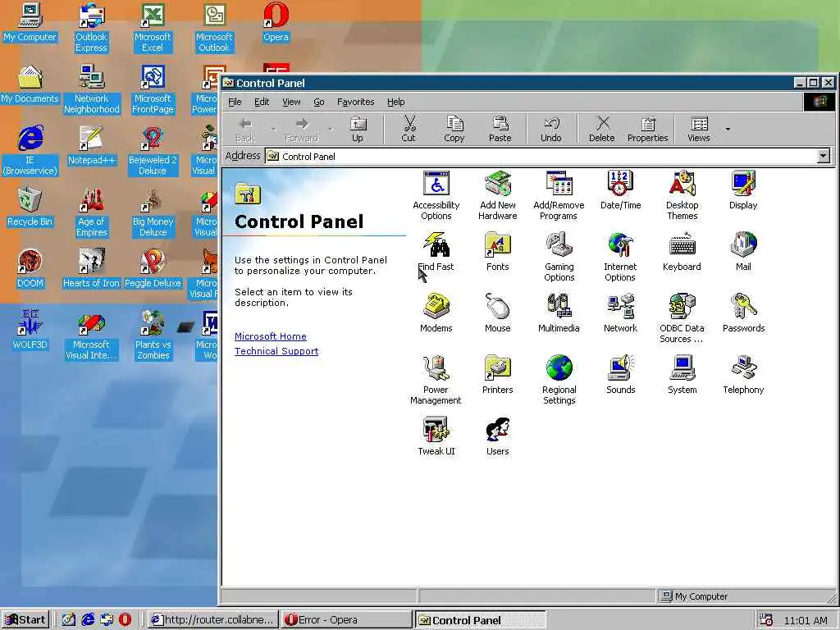Open Add/Remove Programs applet
This screenshot has width=840, height=630.
click(x=559, y=195)
